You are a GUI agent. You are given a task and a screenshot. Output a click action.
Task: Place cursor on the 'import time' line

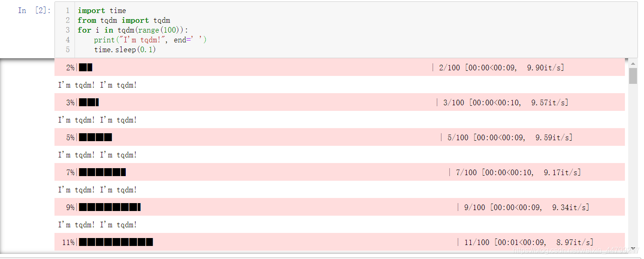click(102, 11)
